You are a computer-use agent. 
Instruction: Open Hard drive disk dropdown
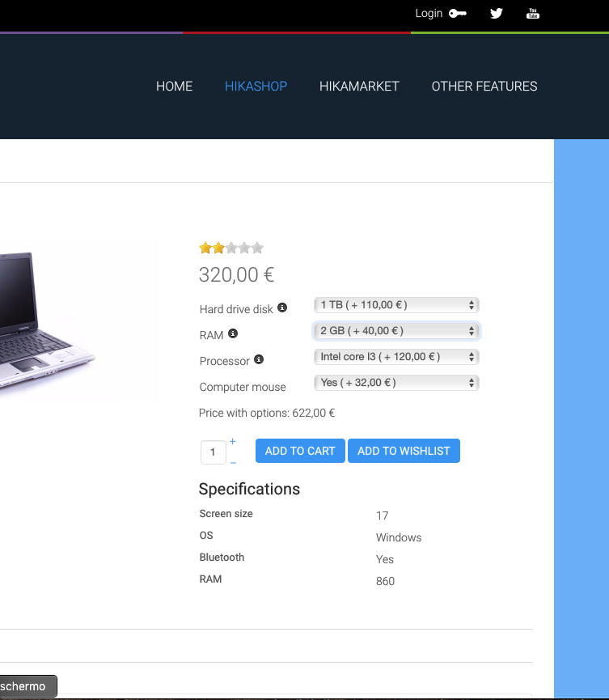[396, 305]
